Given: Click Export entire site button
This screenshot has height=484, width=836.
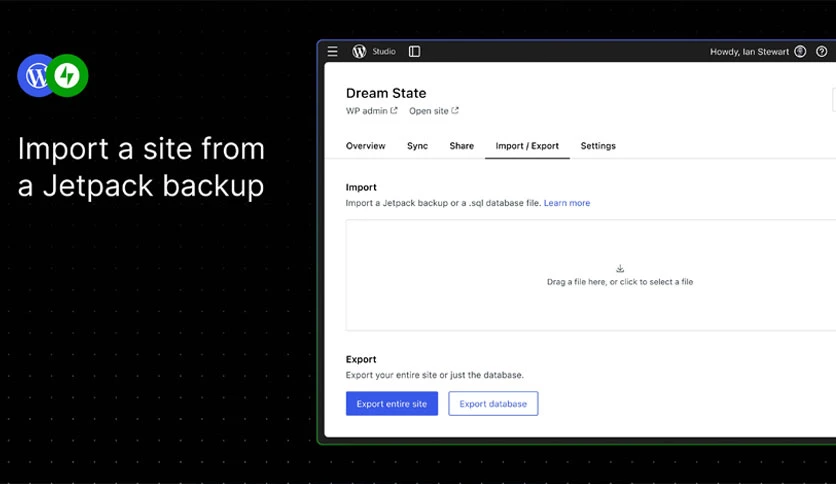Looking at the screenshot, I should tap(392, 404).
